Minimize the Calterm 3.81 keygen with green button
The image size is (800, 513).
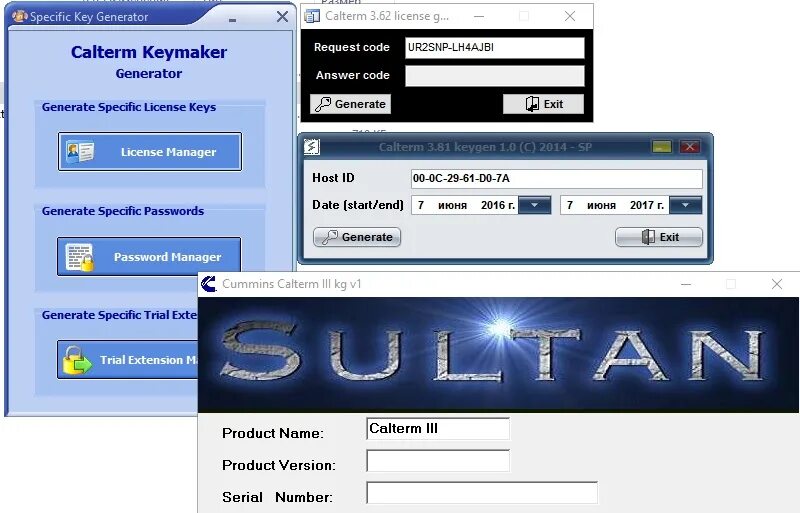(x=662, y=147)
